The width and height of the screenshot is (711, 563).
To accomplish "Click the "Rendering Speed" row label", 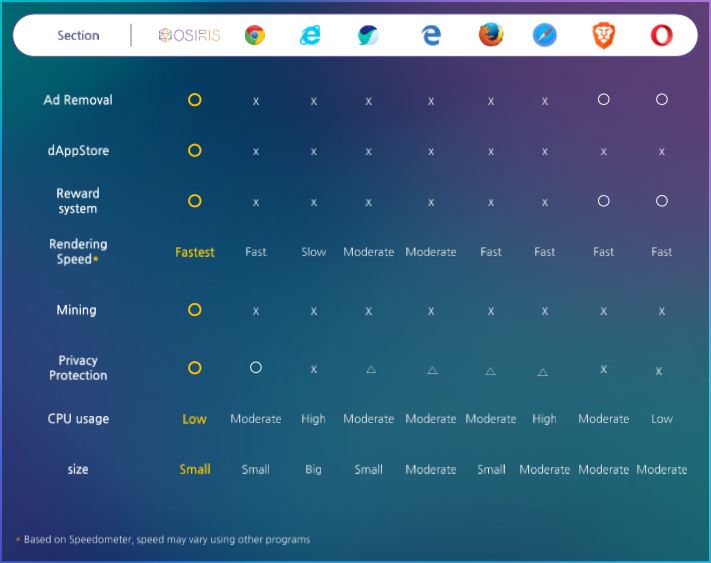I will tap(78, 252).
